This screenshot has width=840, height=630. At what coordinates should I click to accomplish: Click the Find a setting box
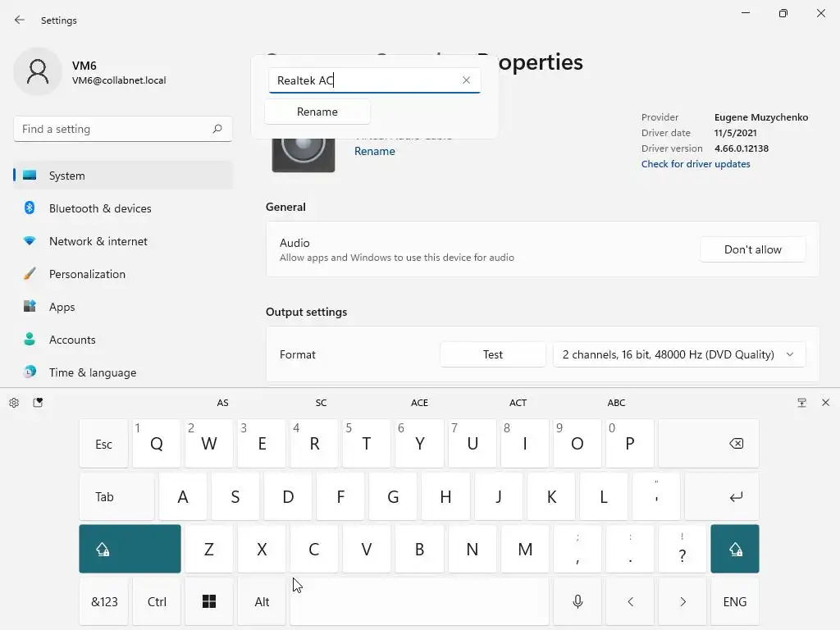[x=123, y=129]
